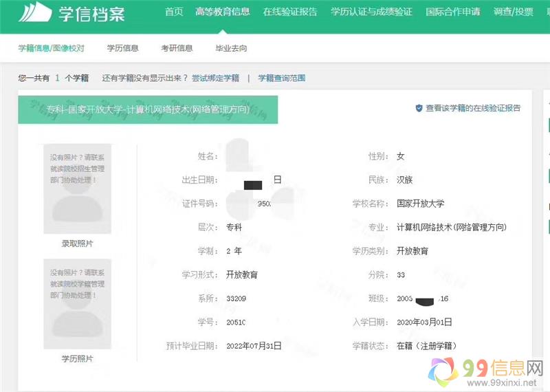Image resolution: width=550 pixels, height=392 pixels.
Task: Switch to the 学历信息 tab
Action: point(122,48)
